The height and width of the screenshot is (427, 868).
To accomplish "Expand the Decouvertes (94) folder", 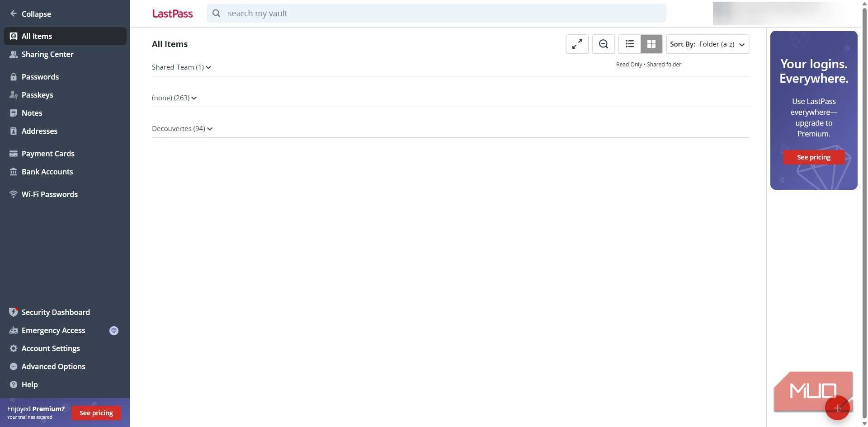I will click(x=182, y=128).
